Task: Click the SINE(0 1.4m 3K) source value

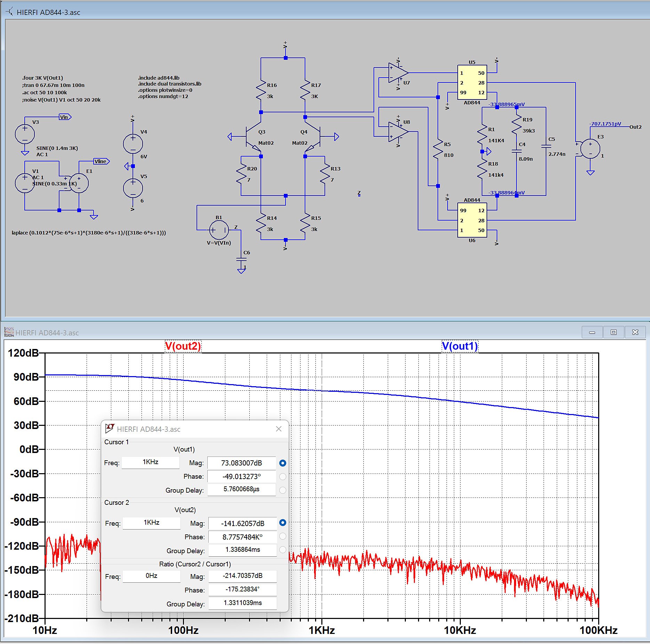Action: click(57, 148)
